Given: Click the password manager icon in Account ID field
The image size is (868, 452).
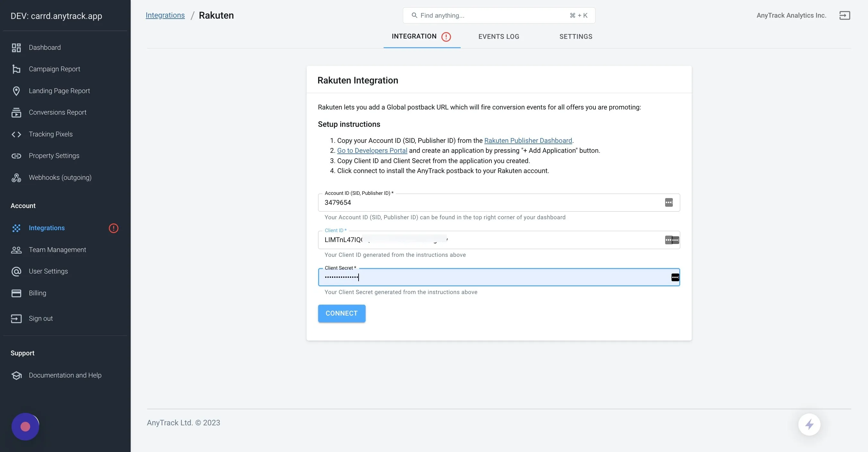Looking at the screenshot, I should tap(669, 203).
